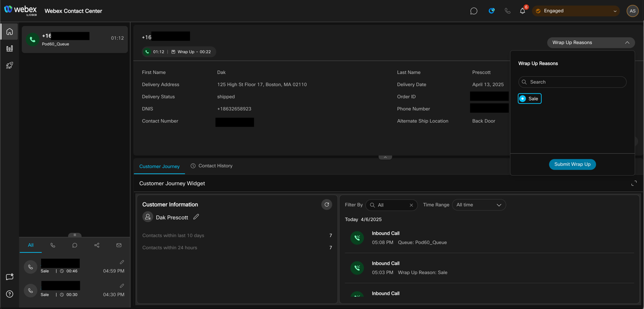Click the rocket icon in sidebar
The width and height of the screenshot is (644, 309).
[x=9, y=65]
